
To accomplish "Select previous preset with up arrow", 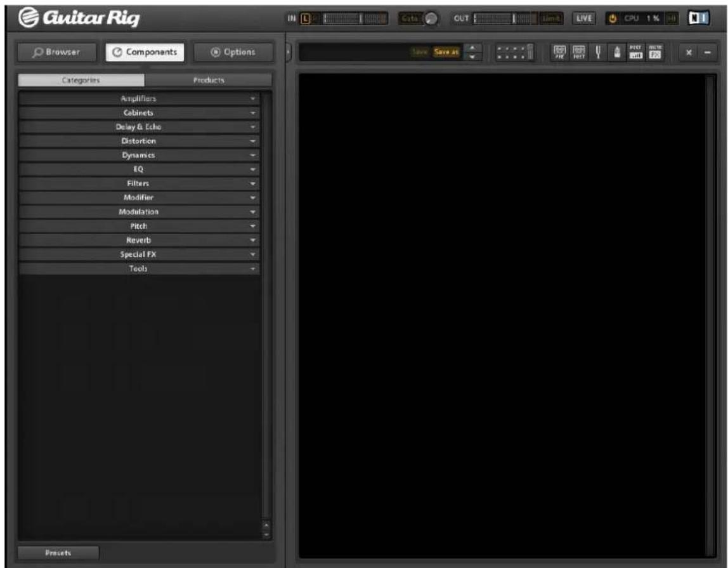I will tap(472, 48).
